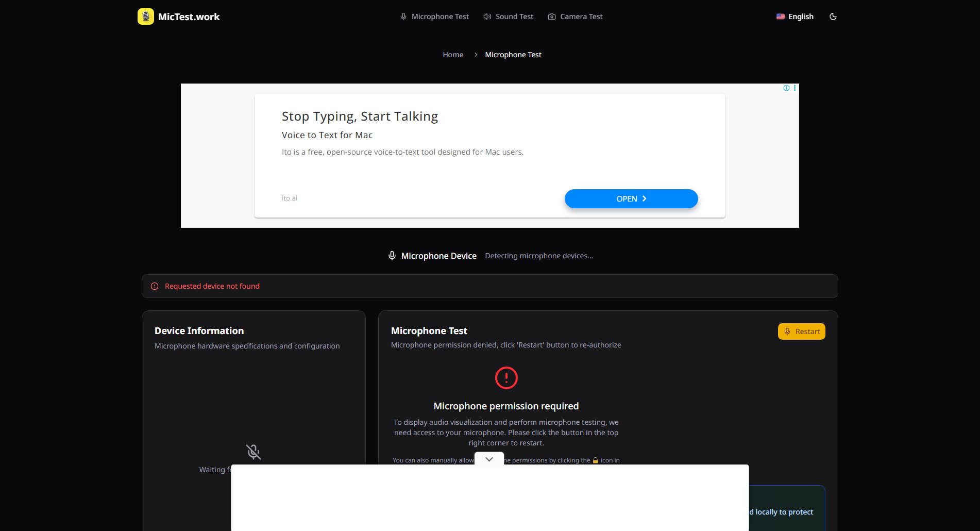Open the ad options three-dot menu
The height and width of the screenshot is (531, 980).
point(795,88)
